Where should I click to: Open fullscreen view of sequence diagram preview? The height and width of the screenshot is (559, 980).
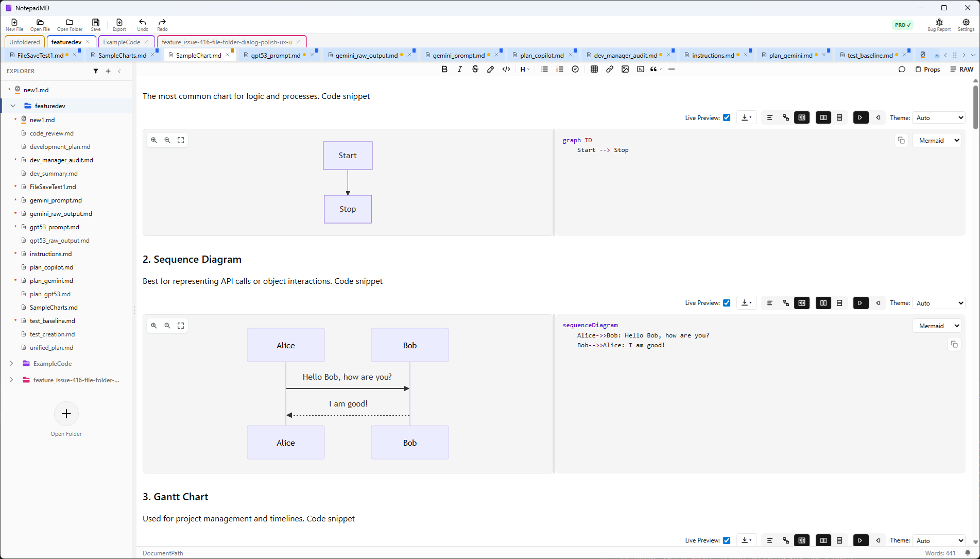tap(181, 326)
